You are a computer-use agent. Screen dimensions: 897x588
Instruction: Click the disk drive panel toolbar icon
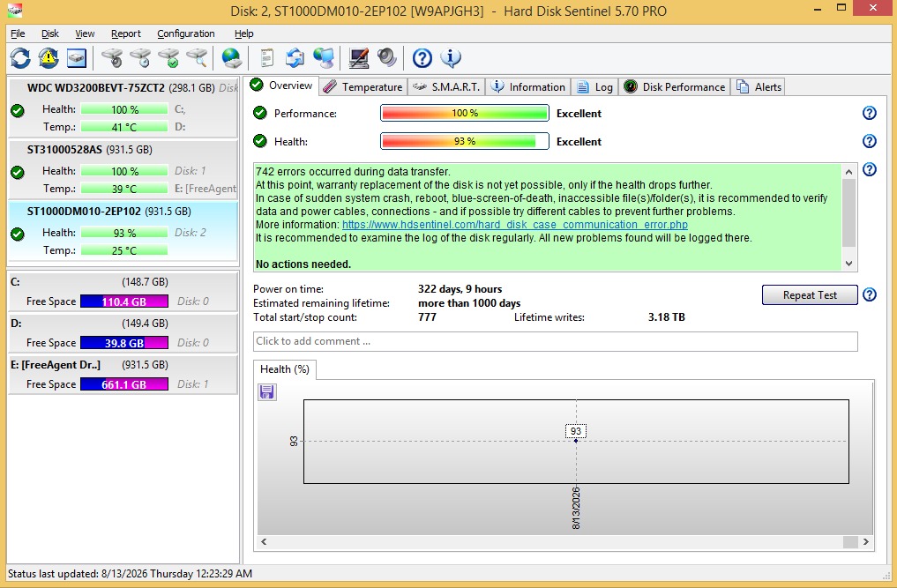click(x=77, y=58)
